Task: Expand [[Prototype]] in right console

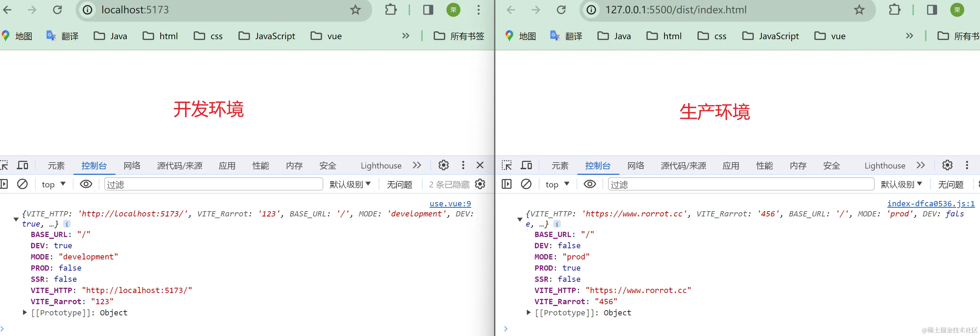Action: point(528,313)
